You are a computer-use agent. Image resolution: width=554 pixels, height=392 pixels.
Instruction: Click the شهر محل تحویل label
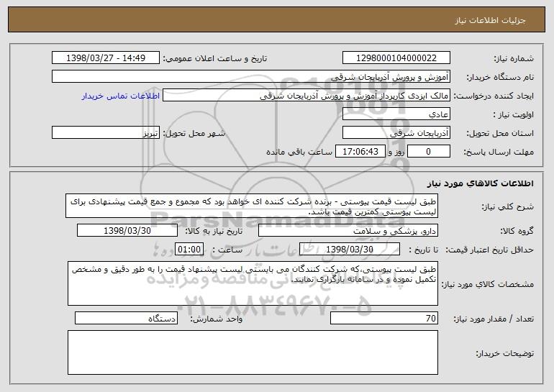[194, 134]
